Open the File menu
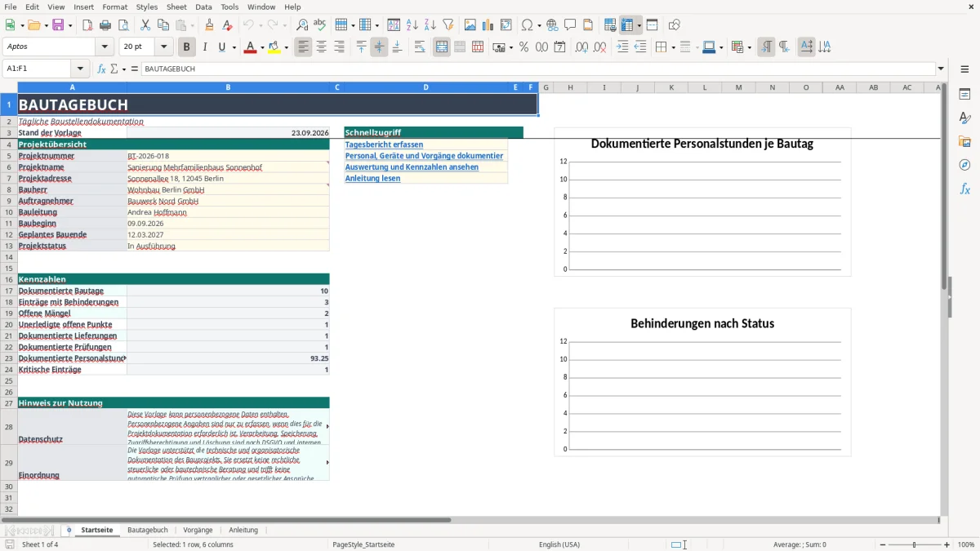The height and width of the screenshot is (551, 980). [x=11, y=7]
